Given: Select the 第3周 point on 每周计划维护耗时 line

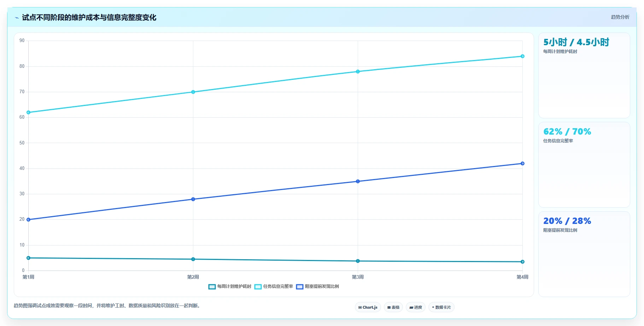Looking at the screenshot, I should coord(358,261).
